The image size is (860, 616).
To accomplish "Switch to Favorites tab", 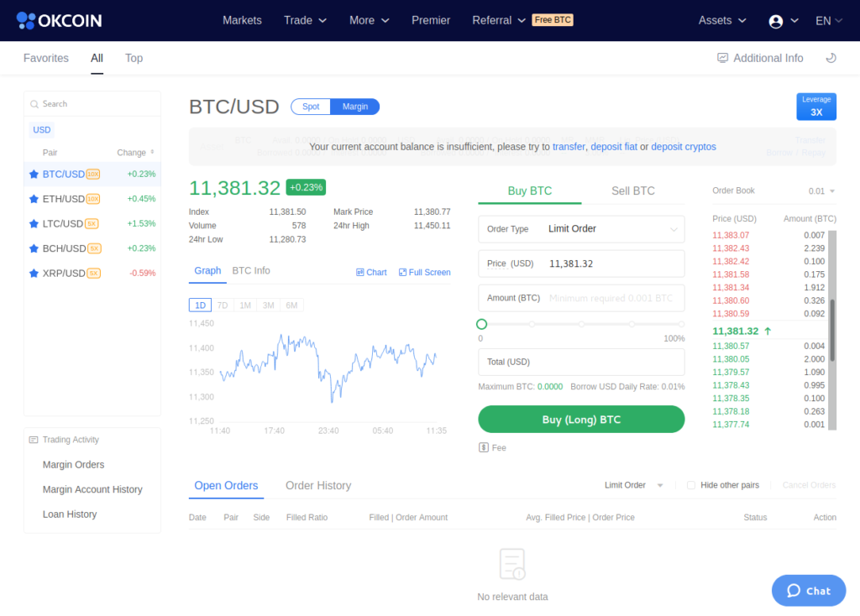I will click(46, 58).
